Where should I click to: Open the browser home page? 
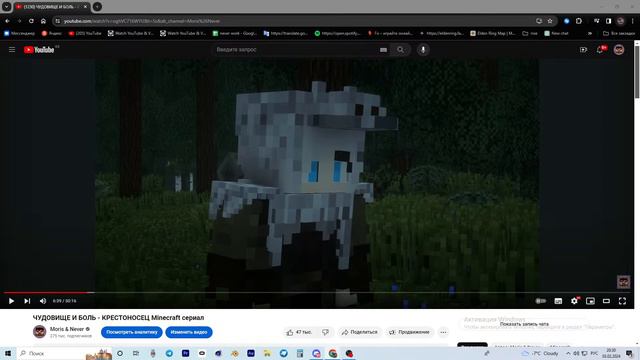point(43,21)
